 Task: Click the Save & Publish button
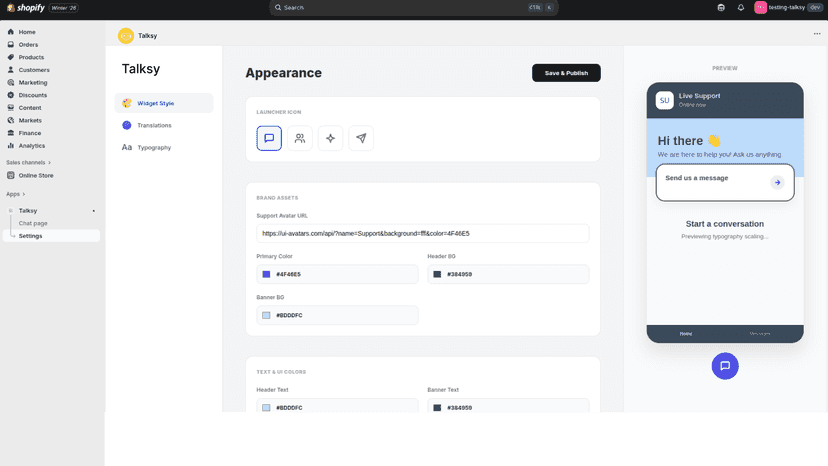[x=566, y=73]
